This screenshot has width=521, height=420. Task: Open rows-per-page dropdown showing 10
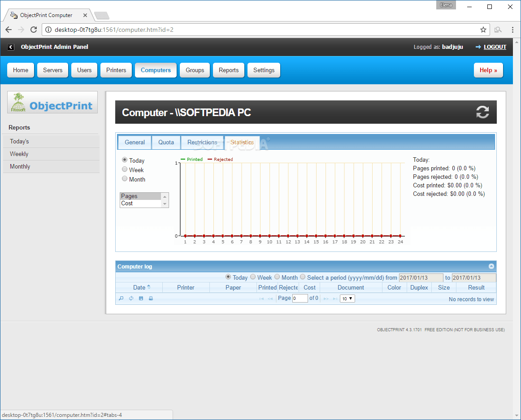(347, 299)
